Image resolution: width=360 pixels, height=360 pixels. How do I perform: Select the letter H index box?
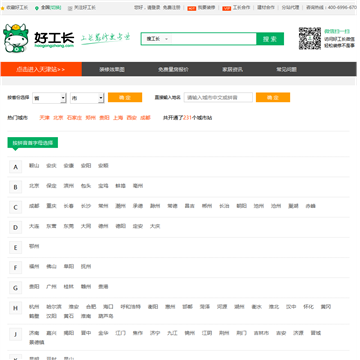click(x=15, y=308)
